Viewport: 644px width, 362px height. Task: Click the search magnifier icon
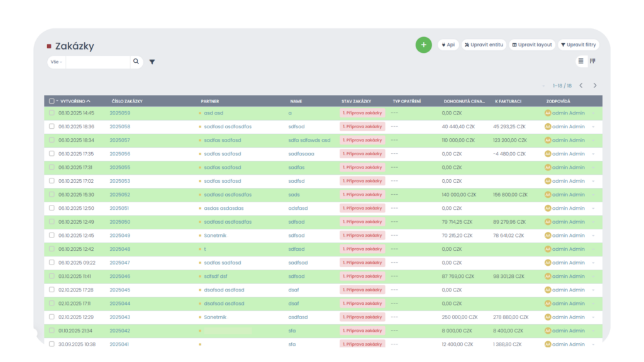click(136, 62)
